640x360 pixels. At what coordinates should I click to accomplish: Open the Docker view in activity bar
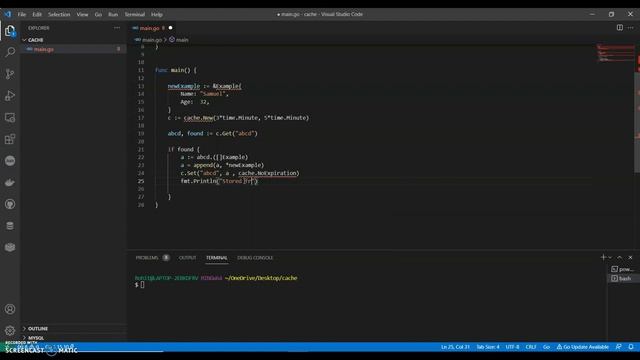click(10, 182)
